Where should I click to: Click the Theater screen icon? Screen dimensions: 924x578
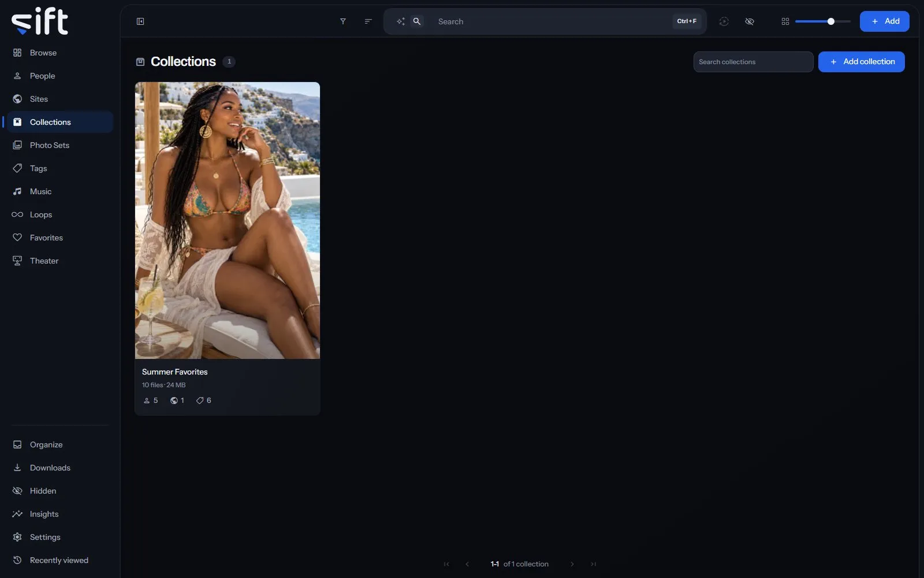[17, 261]
